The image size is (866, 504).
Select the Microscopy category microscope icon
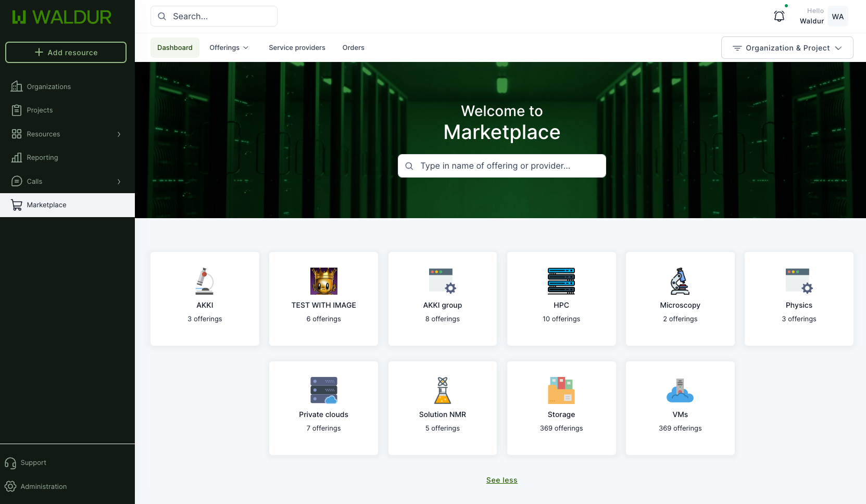pyautogui.click(x=680, y=281)
